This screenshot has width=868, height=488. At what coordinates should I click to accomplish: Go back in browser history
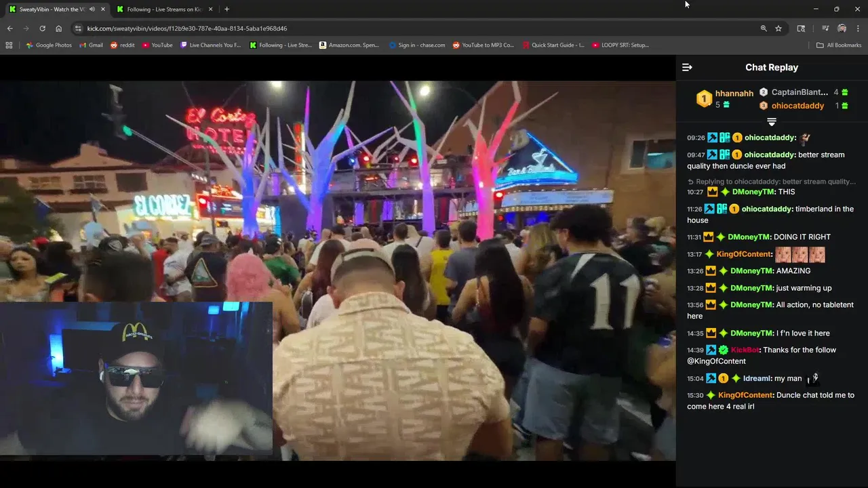(9, 28)
